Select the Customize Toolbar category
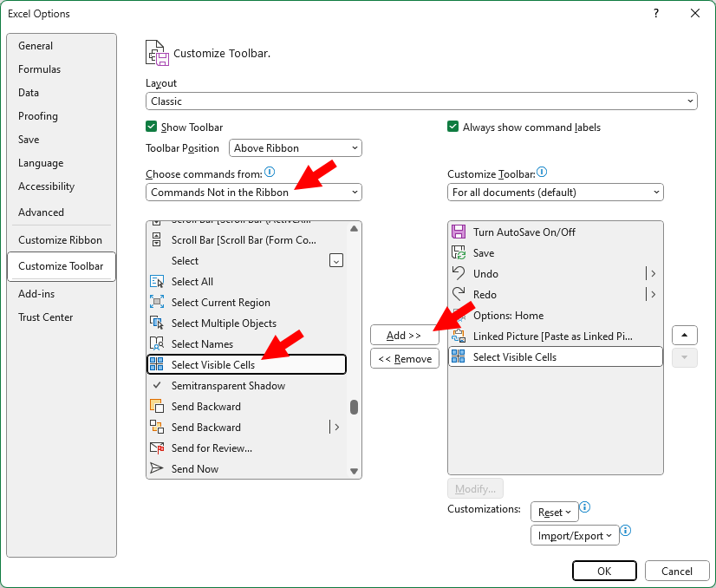Screen dimensions: 716x588 pyautogui.click(x=62, y=266)
